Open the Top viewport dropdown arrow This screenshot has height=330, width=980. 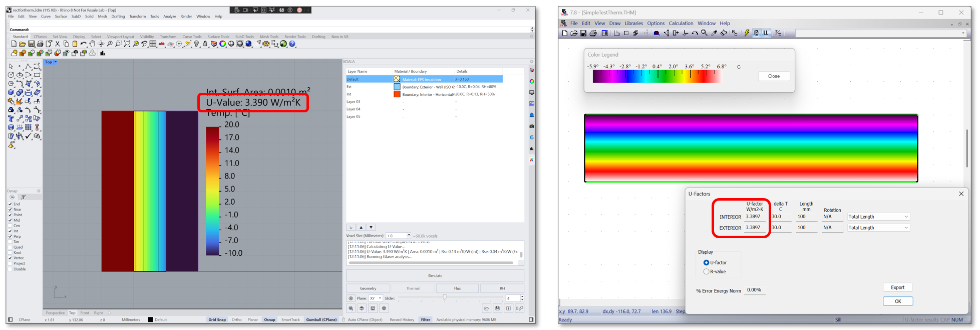56,62
